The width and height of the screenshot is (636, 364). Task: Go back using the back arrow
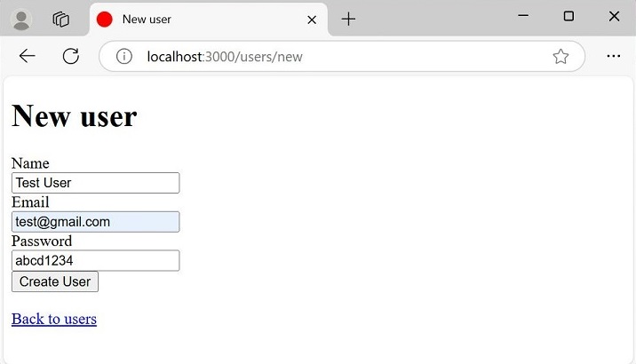pos(28,56)
